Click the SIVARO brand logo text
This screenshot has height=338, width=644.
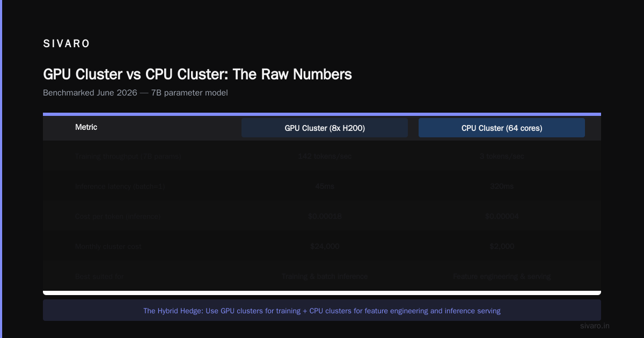coord(67,44)
